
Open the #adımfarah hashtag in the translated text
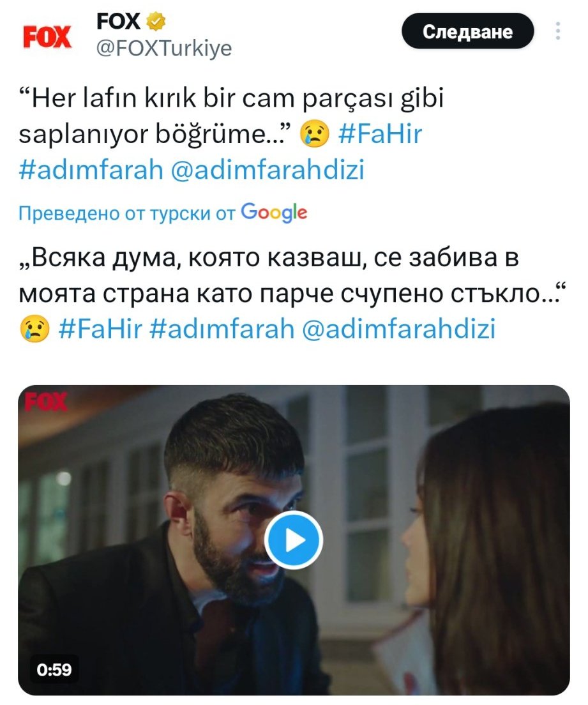[222, 328]
